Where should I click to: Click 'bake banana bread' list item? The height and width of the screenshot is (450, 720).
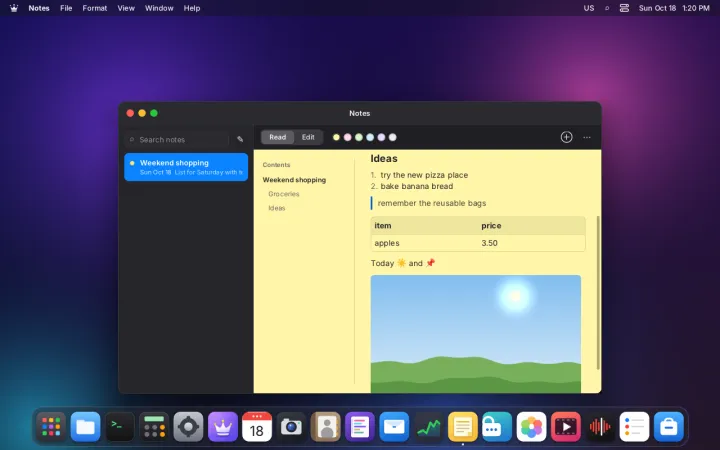pos(417,186)
